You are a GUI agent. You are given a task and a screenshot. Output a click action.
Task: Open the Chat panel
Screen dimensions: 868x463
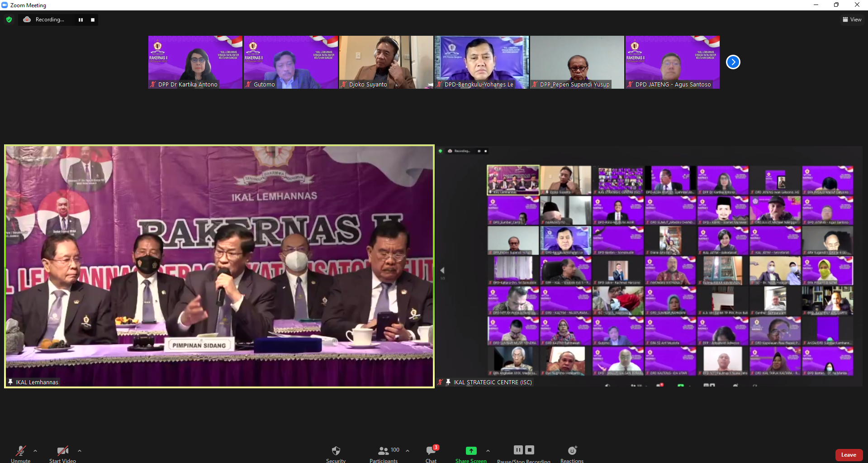[431, 453]
